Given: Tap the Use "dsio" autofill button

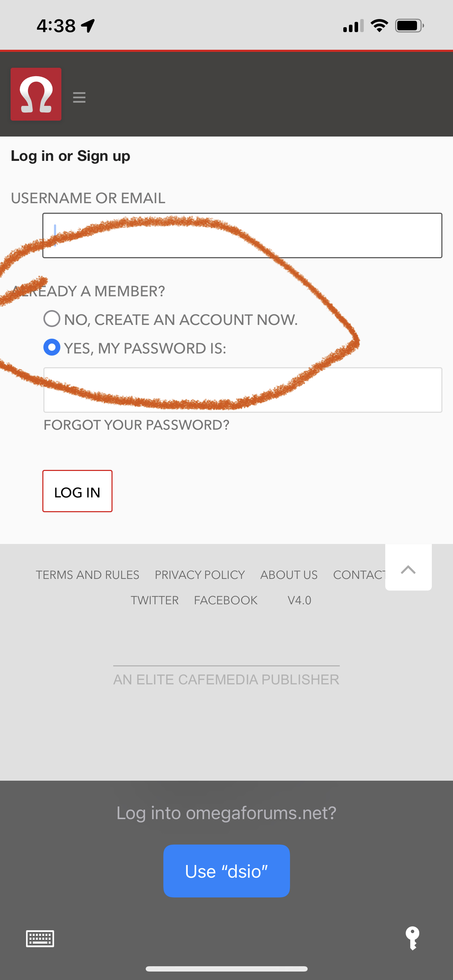Looking at the screenshot, I should pos(226,871).
